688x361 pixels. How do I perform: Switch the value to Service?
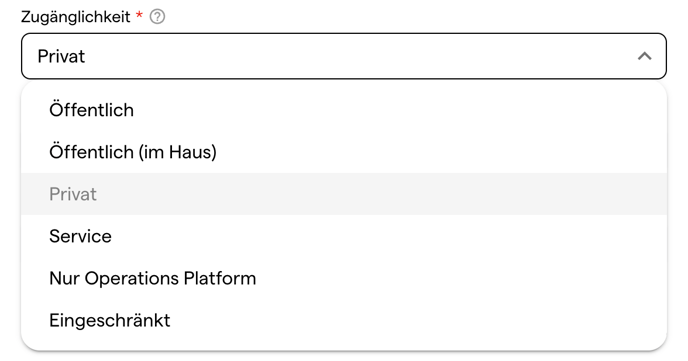pos(344,236)
